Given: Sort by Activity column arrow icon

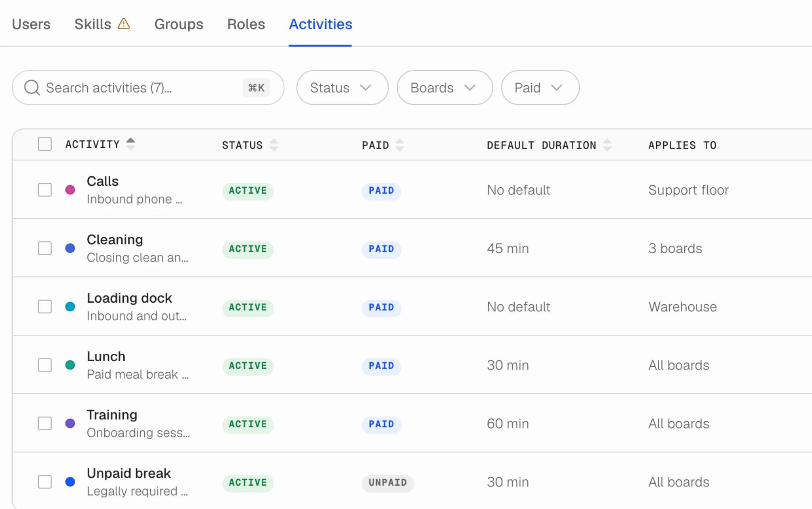Looking at the screenshot, I should (x=130, y=143).
